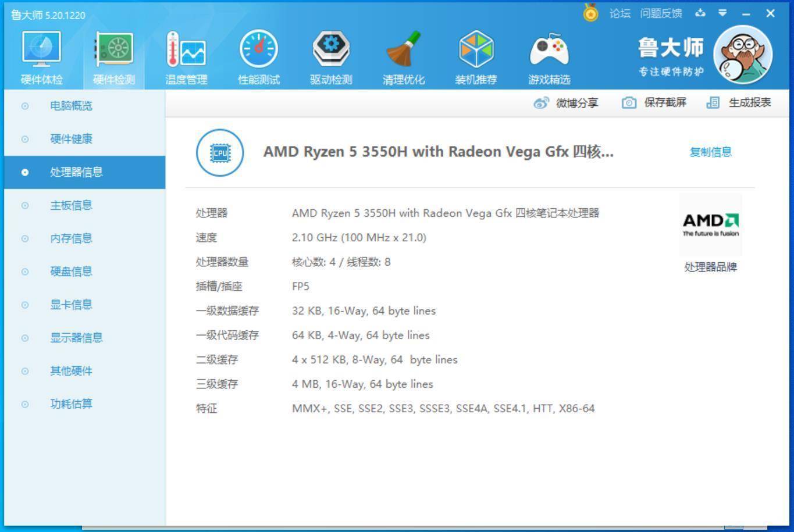The width and height of the screenshot is (794, 532).
Task: Select 显示器信息 in sidebar
Action: (84, 338)
